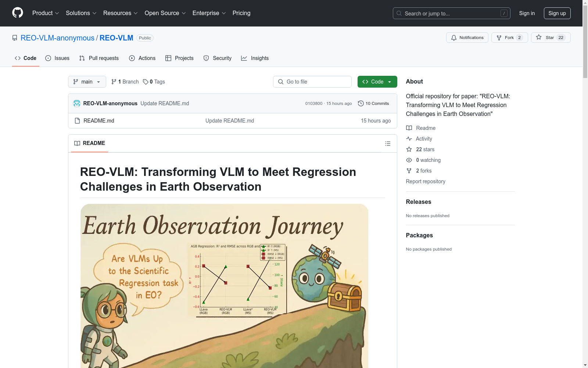This screenshot has height=368, width=588.
Task: Click the star count badge showing 22
Action: pos(561,38)
